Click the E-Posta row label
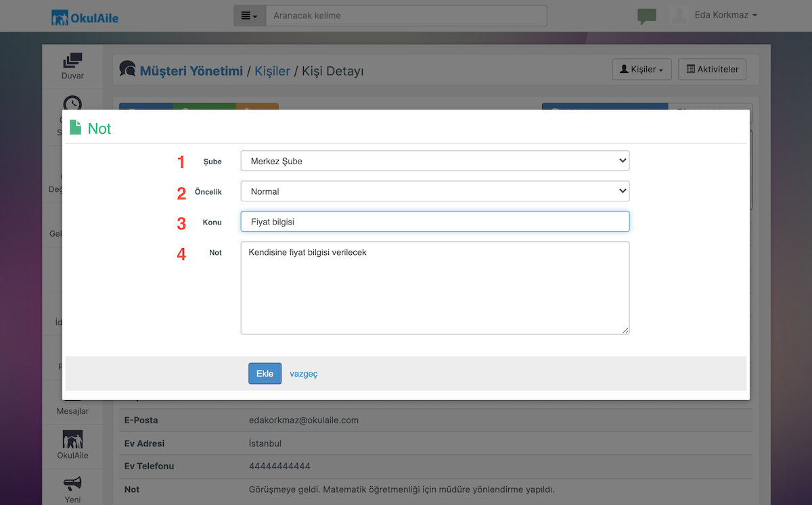This screenshot has width=812, height=505. click(x=141, y=420)
